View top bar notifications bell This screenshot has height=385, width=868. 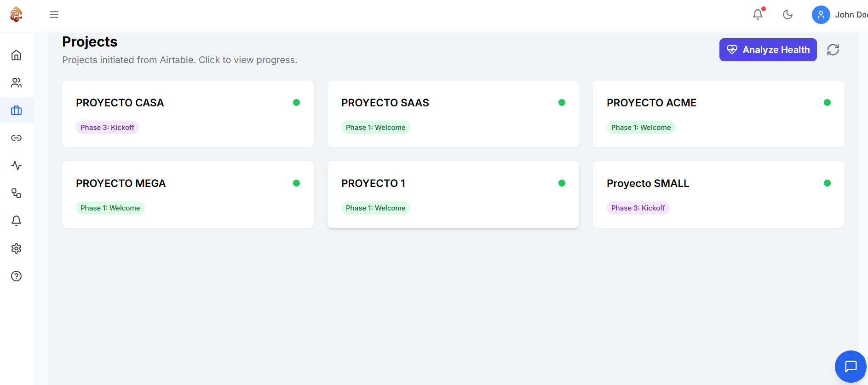[x=758, y=15]
